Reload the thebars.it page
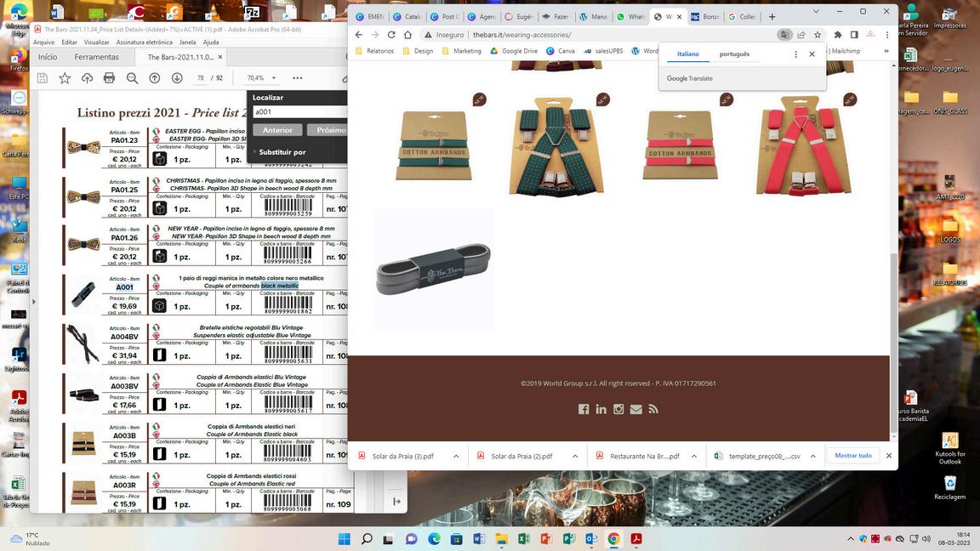 click(391, 35)
